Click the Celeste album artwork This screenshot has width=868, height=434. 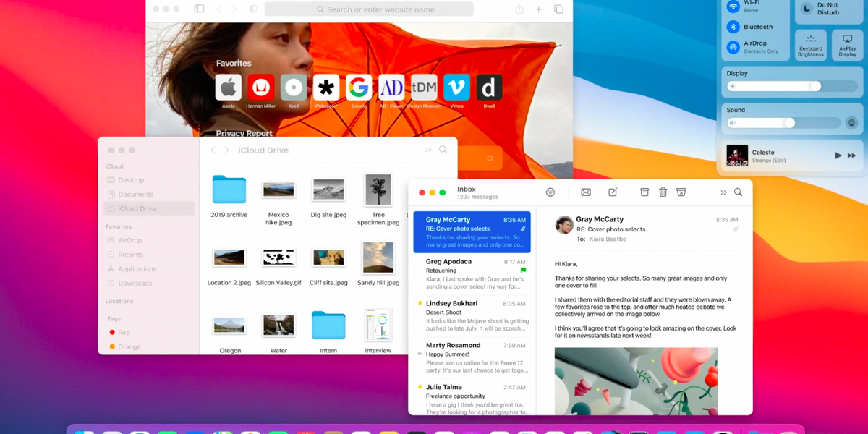(737, 156)
